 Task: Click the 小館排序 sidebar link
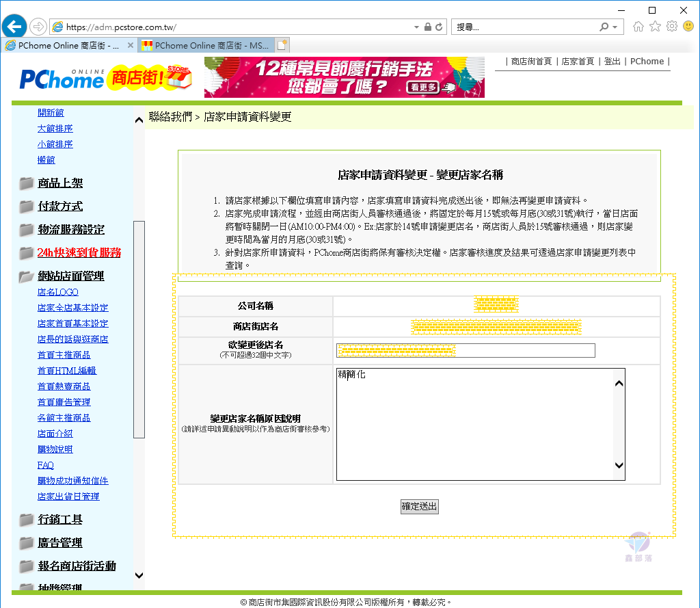point(55,144)
